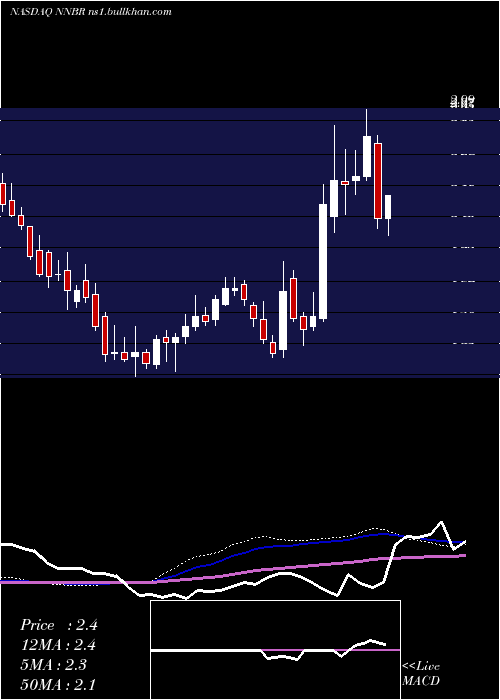Click the NASDAQ NNBR chart title text
This screenshot has width=500, height=700.
coord(91,12)
